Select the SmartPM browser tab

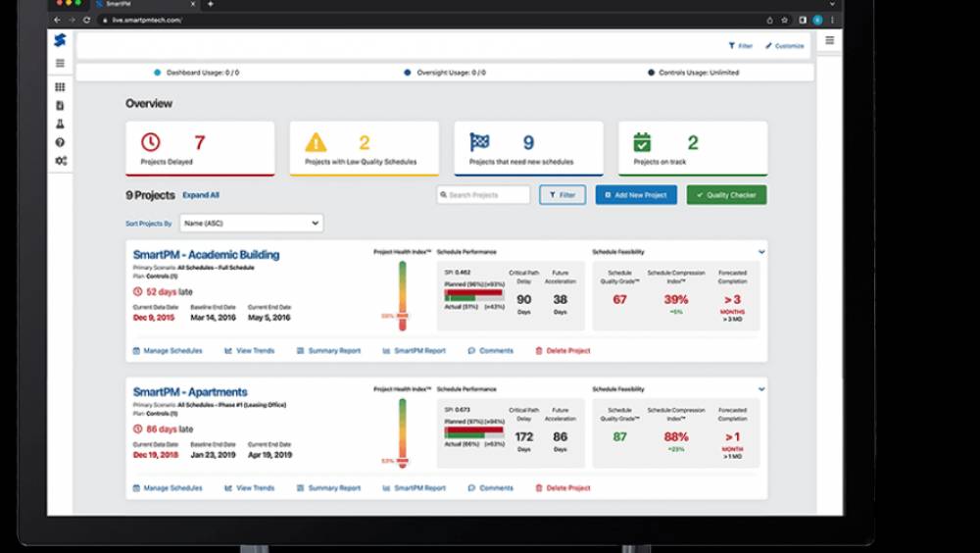pos(145,4)
